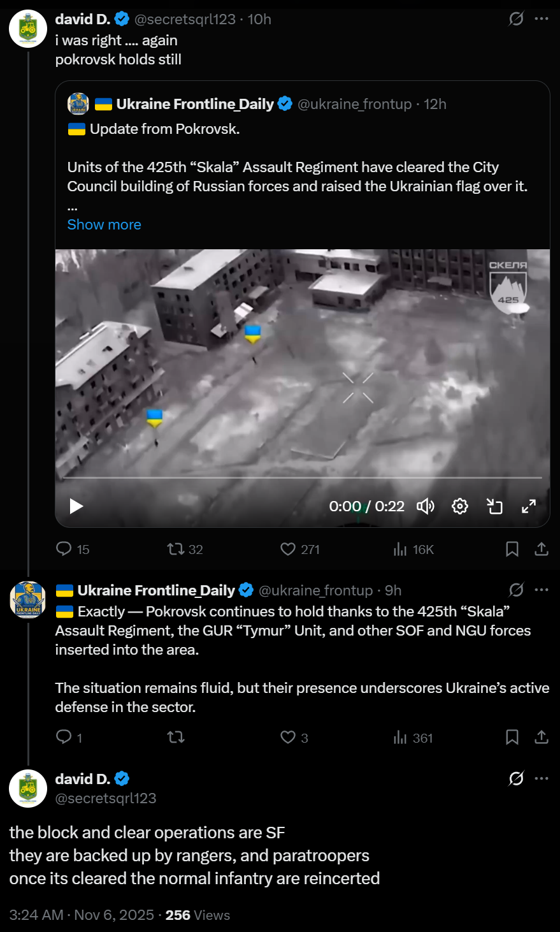560x932 pixels.
Task: Mute the video with the speaker icon
Action: tap(426, 506)
